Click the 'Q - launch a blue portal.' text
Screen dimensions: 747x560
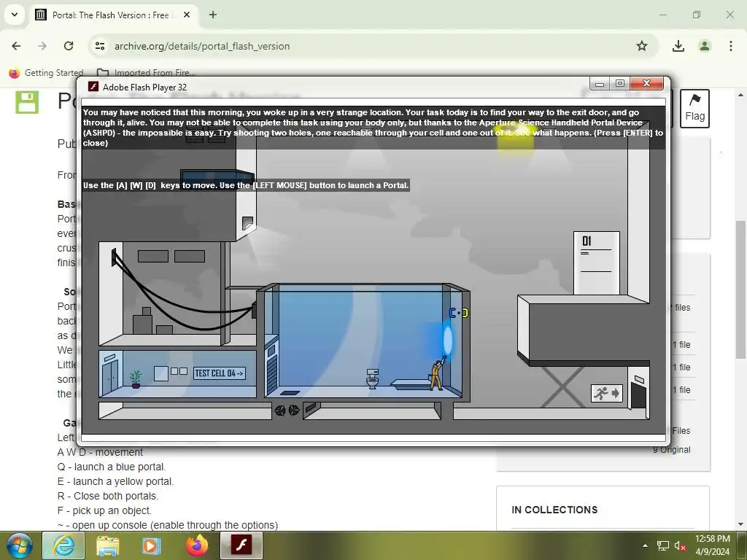(112, 467)
